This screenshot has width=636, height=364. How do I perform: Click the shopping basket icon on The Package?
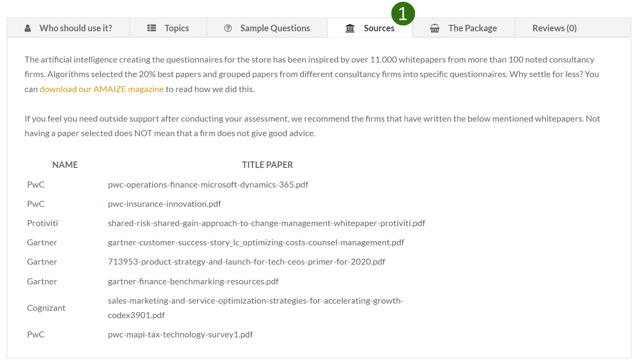point(434,28)
